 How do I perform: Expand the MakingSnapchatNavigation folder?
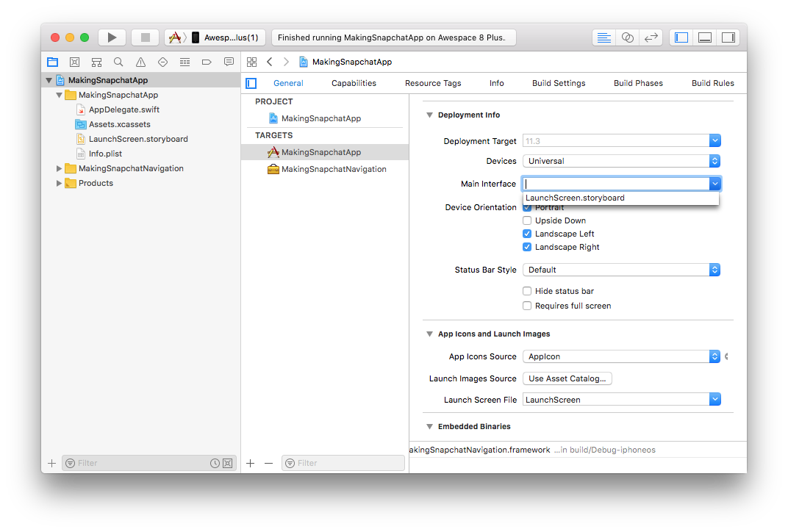60,169
